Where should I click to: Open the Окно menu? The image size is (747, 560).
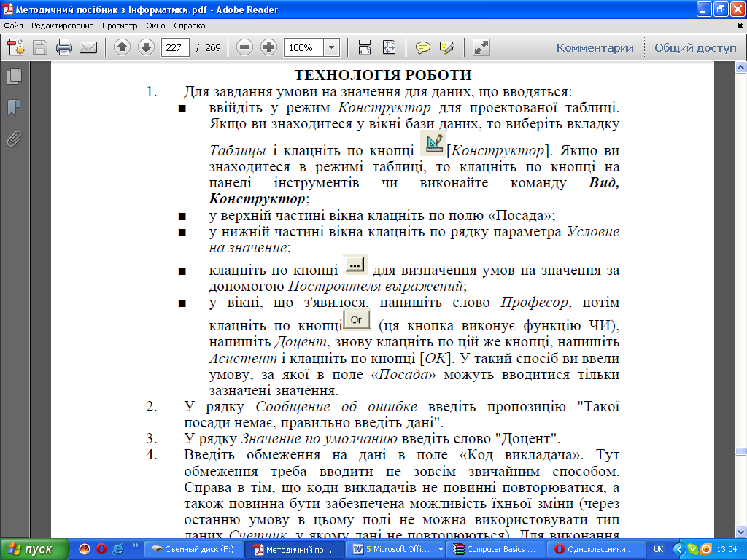pyautogui.click(x=155, y=26)
